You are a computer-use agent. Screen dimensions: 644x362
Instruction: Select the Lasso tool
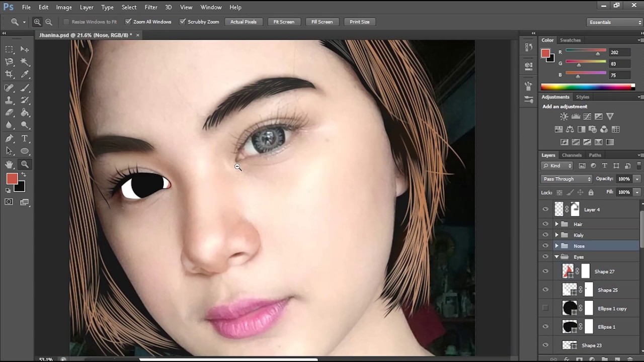(x=9, y=61)
